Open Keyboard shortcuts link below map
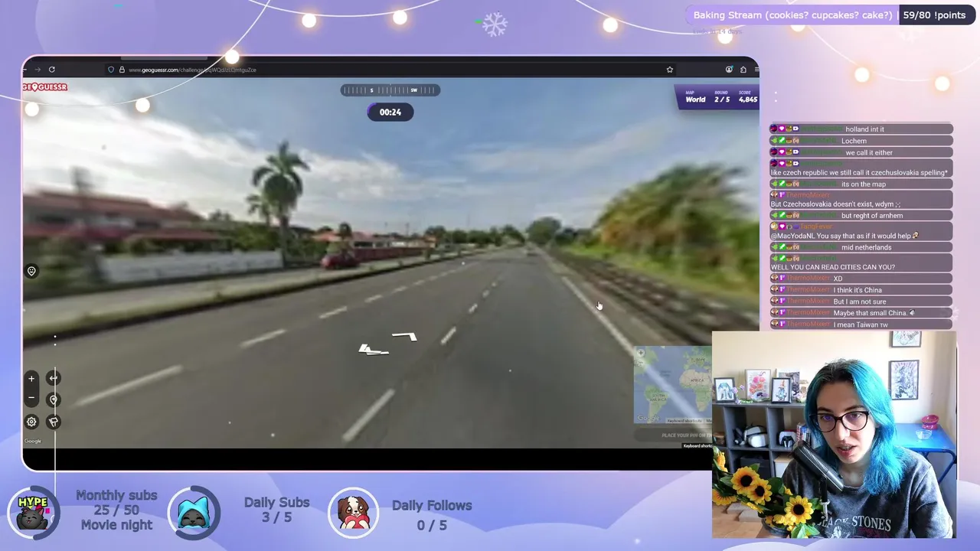980x551 pixels. click(x=698, y=445)
